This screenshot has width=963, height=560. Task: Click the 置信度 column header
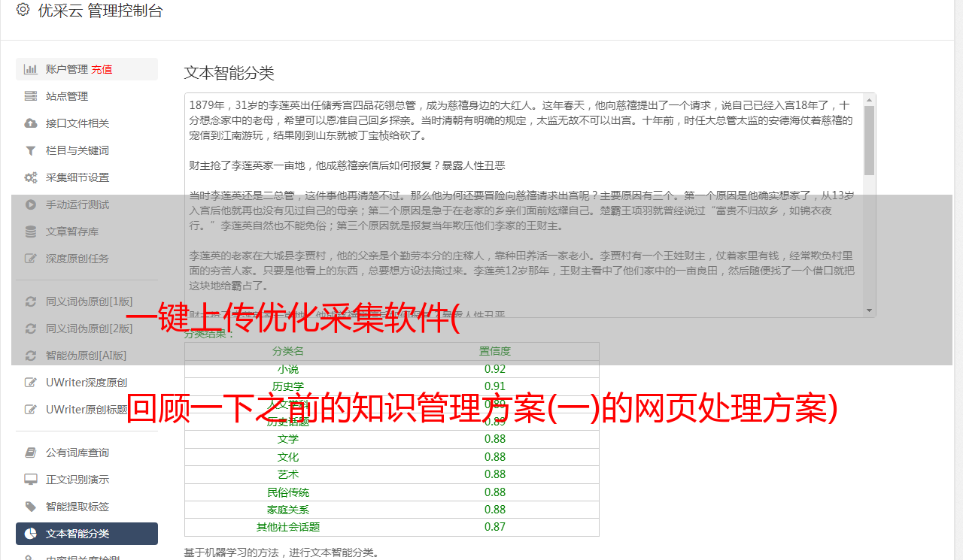(495, 351)
